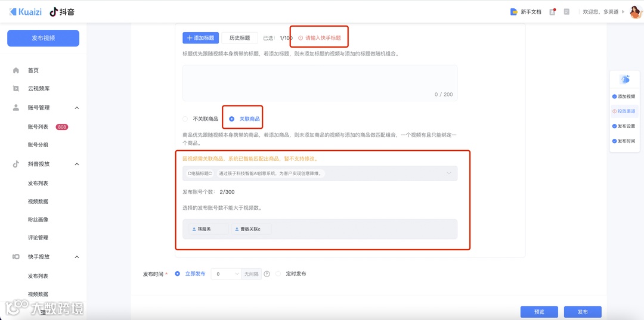Image resolution: width=644 pixels, height=320 pixels.
Task: Click the blue 发布视频 button
Action: (43, 38)
